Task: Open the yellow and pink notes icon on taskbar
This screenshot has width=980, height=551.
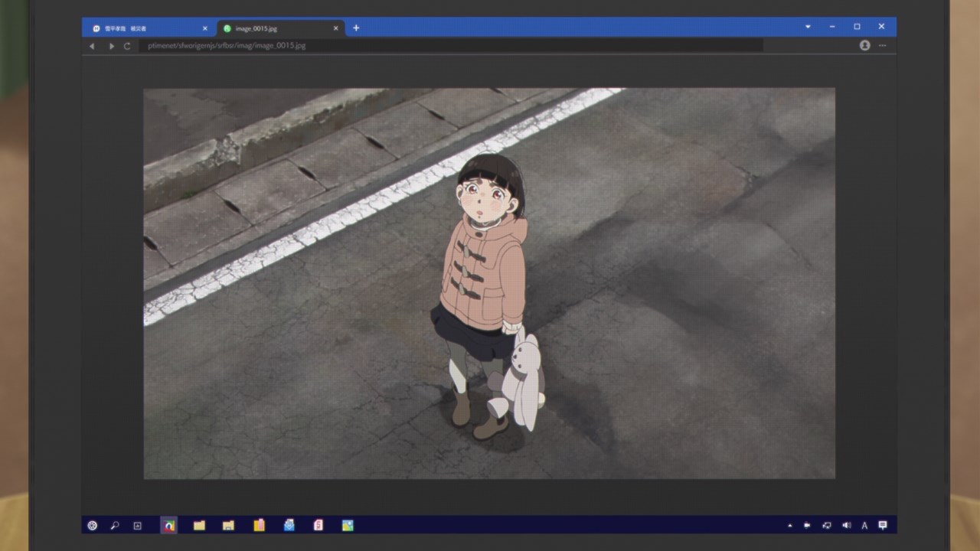Action: pos(259,525)
